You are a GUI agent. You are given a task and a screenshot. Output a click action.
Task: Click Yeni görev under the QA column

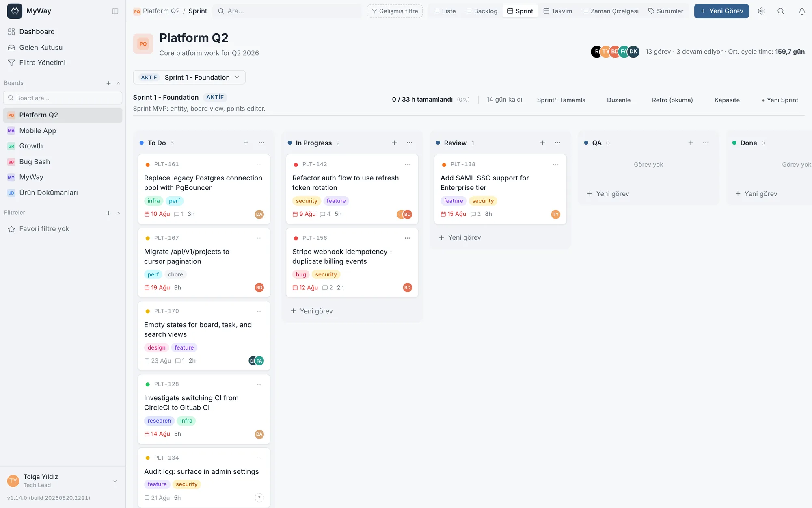(x=608, y=194)
